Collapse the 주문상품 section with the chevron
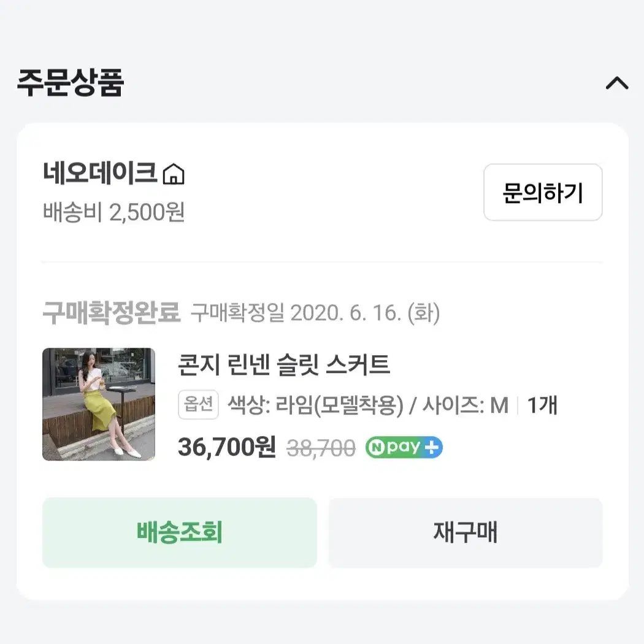This screenshot has height=644, width=644. click(617, 83)
